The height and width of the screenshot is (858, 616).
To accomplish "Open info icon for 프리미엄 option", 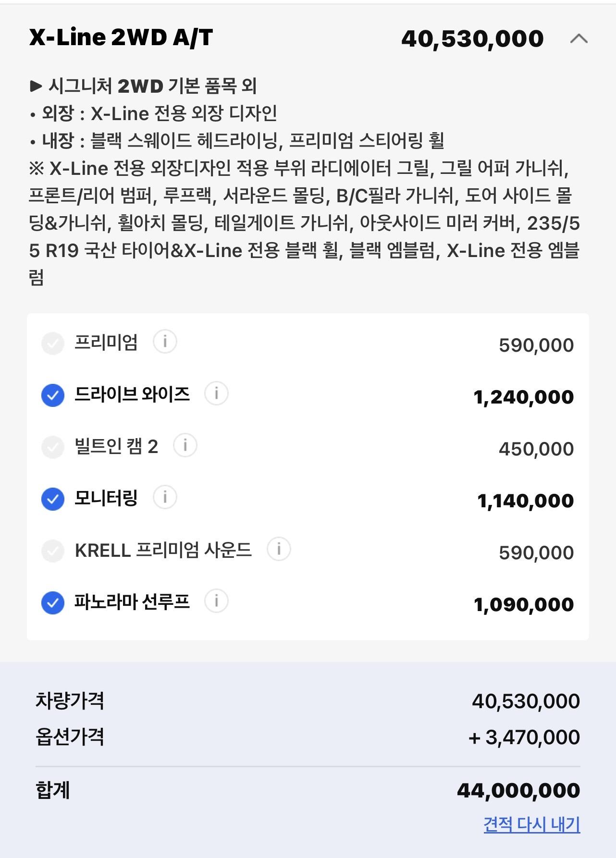I will (165, 342).
